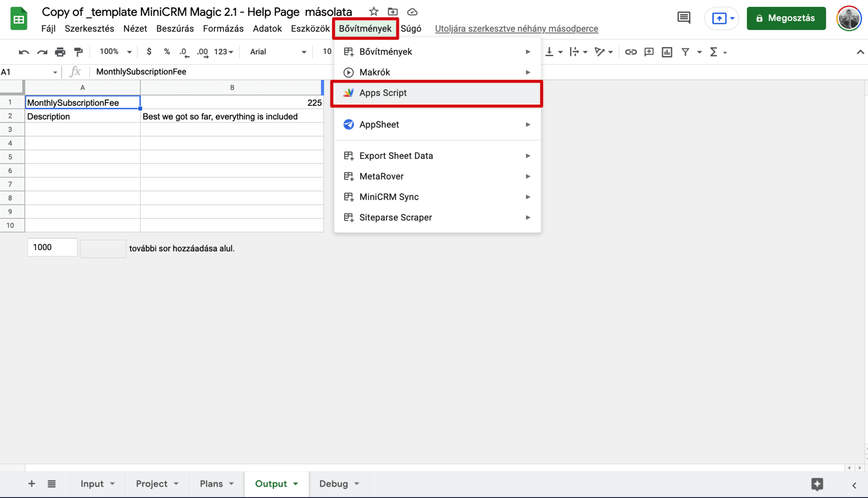
Task: Click the document title text
Action: coord(197,12)
